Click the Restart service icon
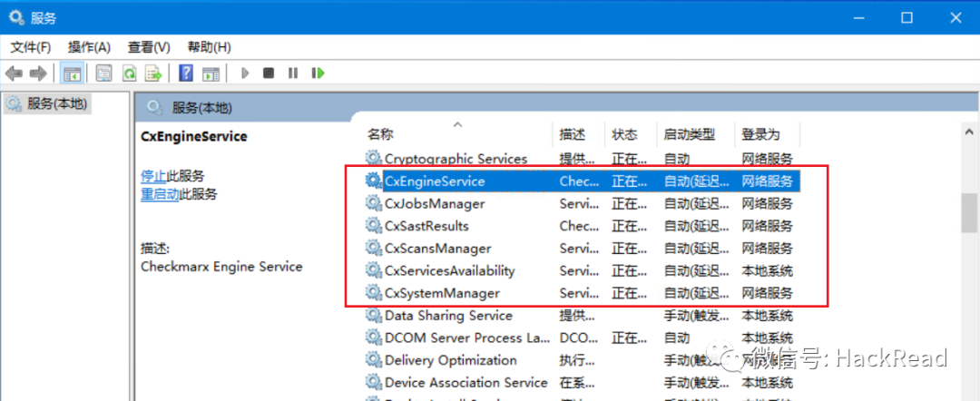980x401 pixels. tap(318, 73)
